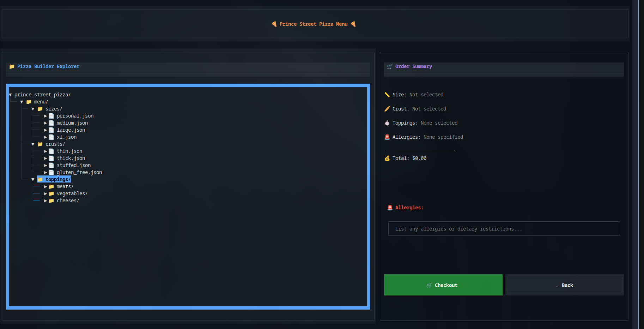Screen dimensions: 644x329
Task: Expand the medium.json node arrow
Action: tap(45, 123)
